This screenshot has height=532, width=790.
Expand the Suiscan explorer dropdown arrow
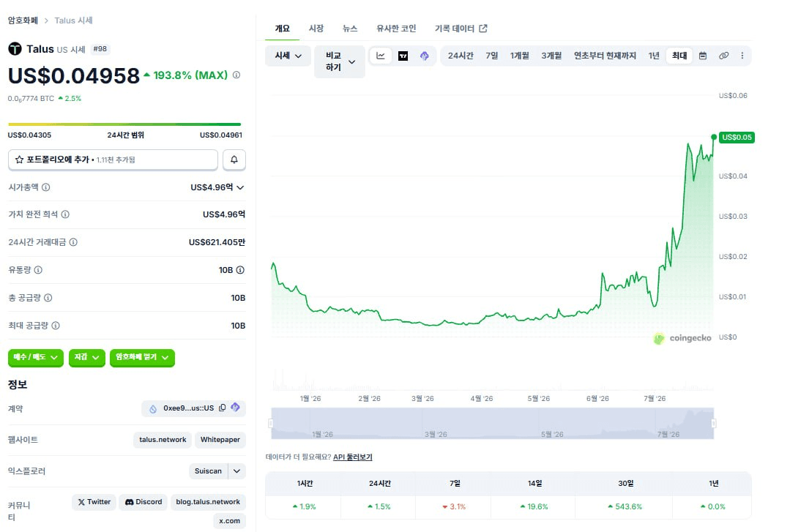pos(236,471)
